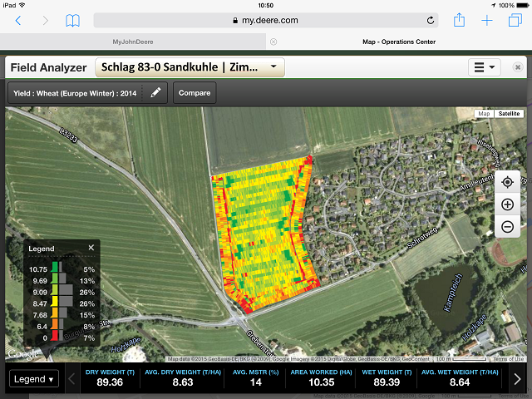This screenshot has width=532, height=399.
Task: Open the field selector dropdown
Action: pyautogui.click(x=190, y=67)
